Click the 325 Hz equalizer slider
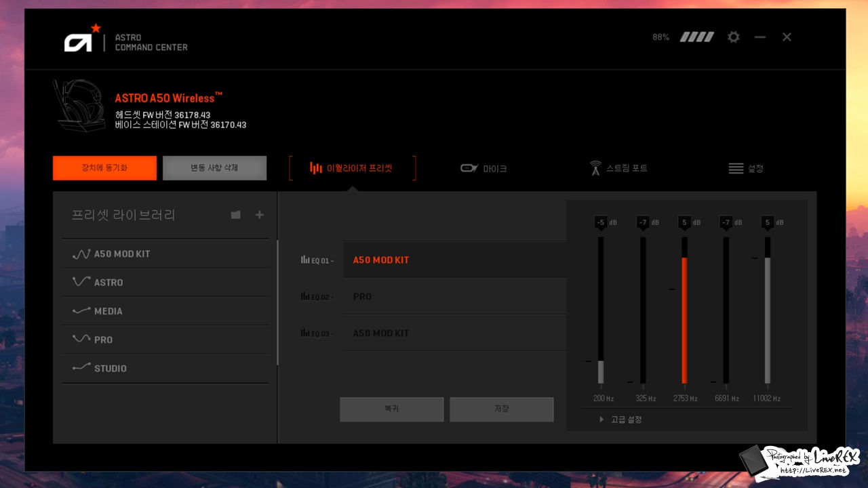 pos(643,310)
